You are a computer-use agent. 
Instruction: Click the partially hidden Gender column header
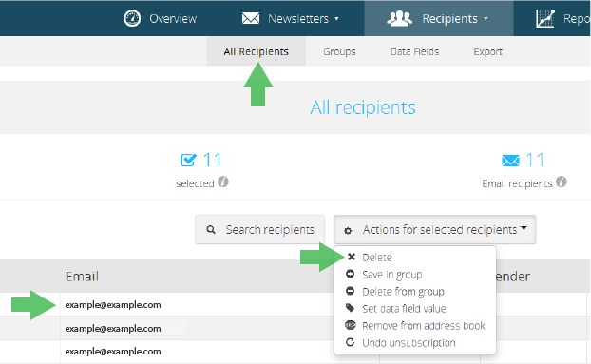tap(513, 277)
